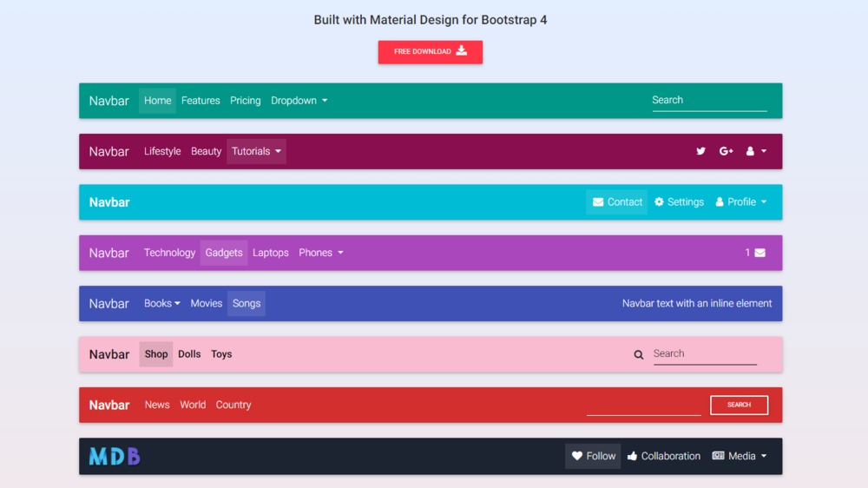Open the Media dropdown in dark navbar
The height and width of the screenshot is (488, 868).
click(x=739, y=456)
